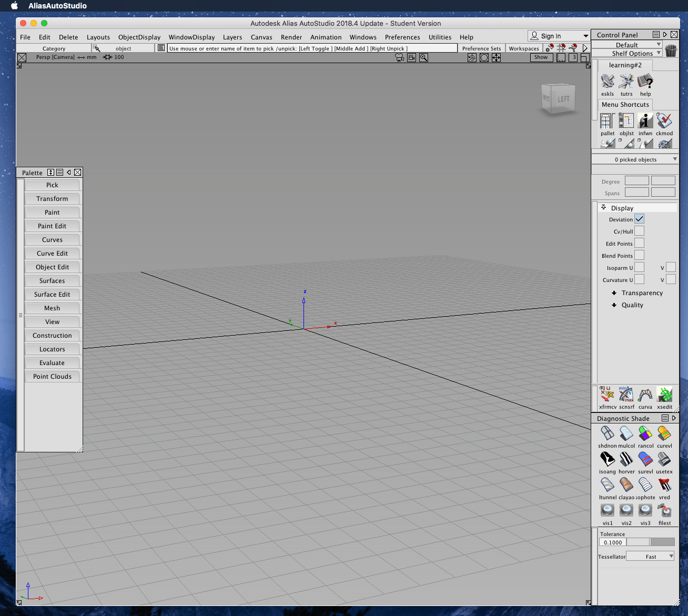Run the ckmod check model icon
688x616 pixels.
coord(664,121)
